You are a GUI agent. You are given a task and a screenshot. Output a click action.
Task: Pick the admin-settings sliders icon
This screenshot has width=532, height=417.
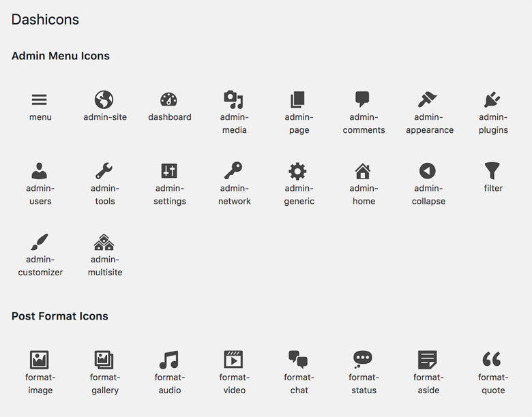pyautogui.click(x=169, y=170)
